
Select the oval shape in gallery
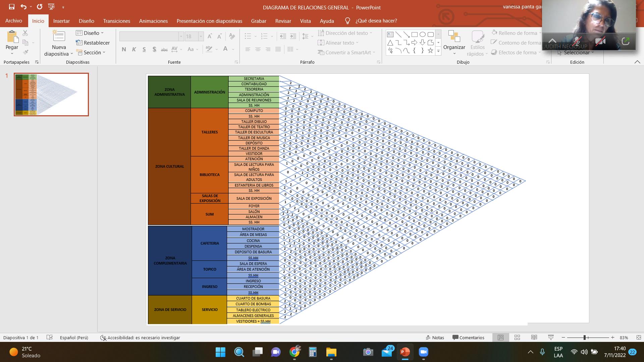coord(423,35)
